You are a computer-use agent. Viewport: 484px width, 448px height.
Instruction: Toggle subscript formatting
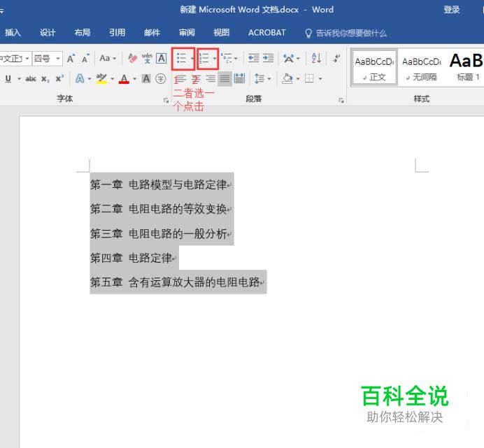click(45, 79)
